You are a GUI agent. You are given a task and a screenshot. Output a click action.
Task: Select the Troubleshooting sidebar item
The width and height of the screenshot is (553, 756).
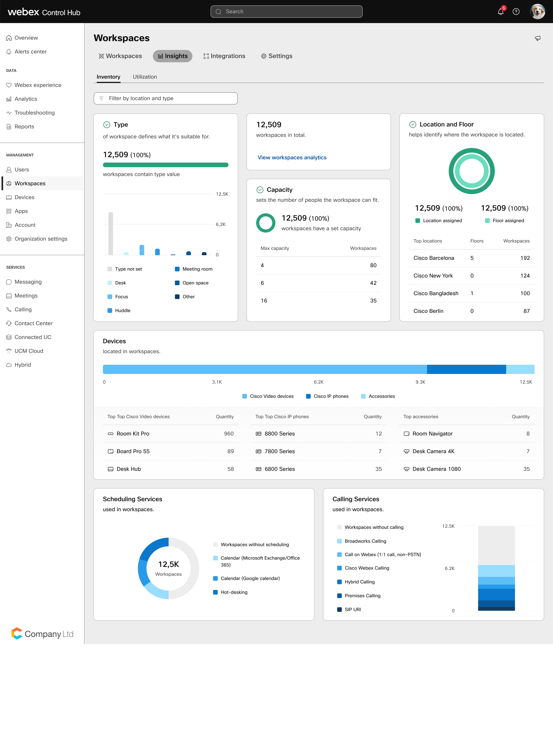(35, 113)
